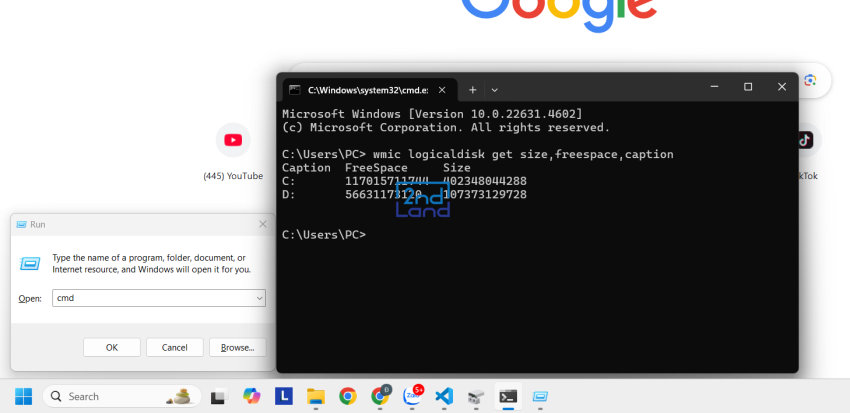This screenshot has height=413, width=850.
Task: Click the FreeSpace column header
Action: click(376, 168)
